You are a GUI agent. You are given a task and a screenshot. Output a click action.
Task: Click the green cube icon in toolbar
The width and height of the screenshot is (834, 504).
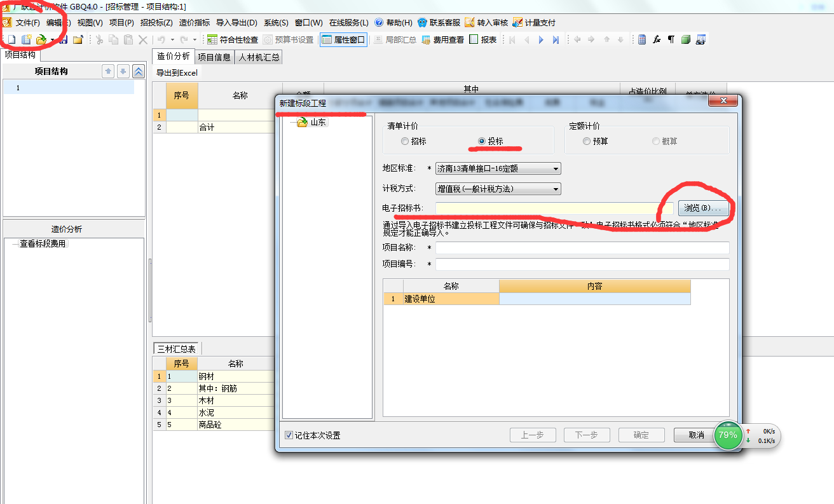tap(686, 40)
